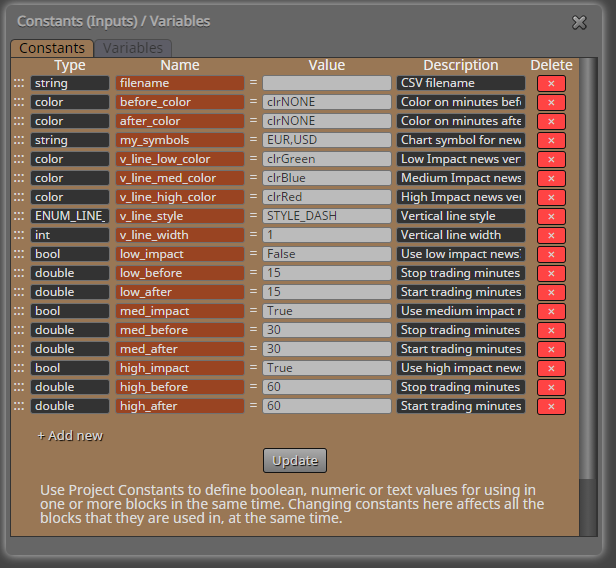Delete the high_after constant row

tap(551, 406)
